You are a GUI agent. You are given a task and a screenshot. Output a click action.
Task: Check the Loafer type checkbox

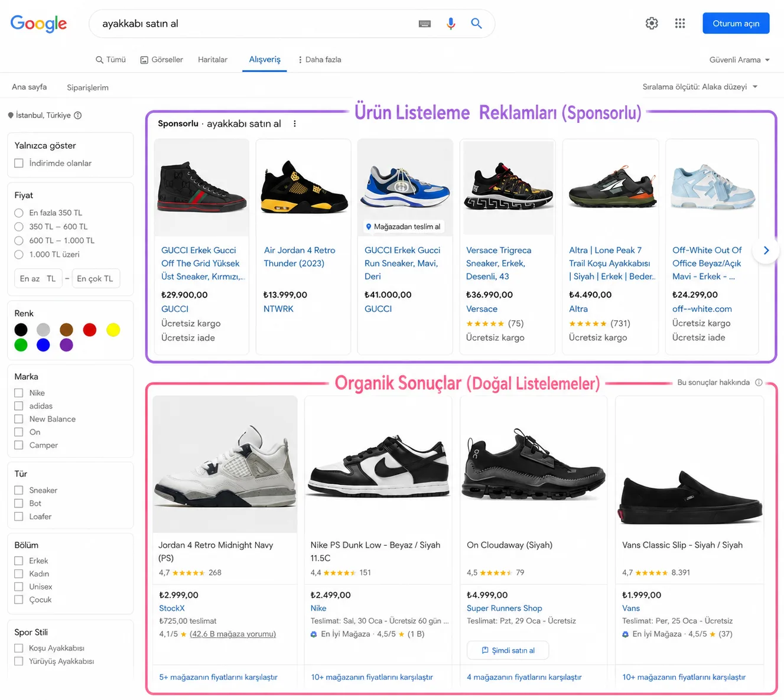(19, 516)
